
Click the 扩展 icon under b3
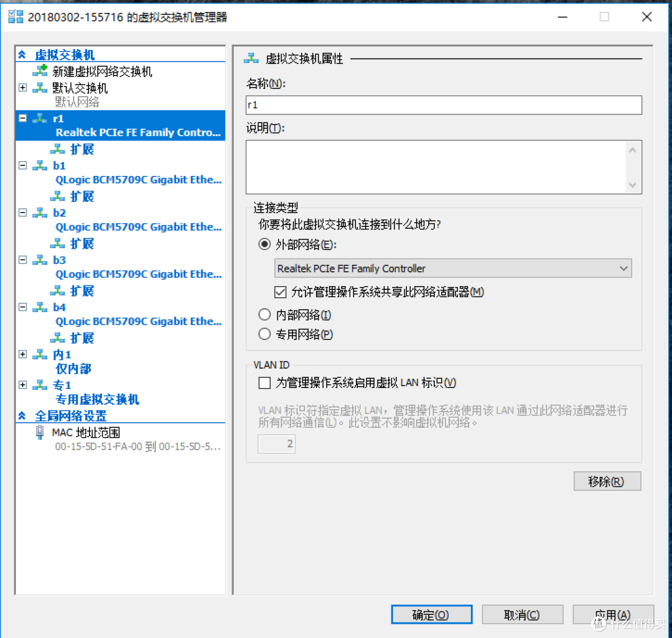pos(57,291)
